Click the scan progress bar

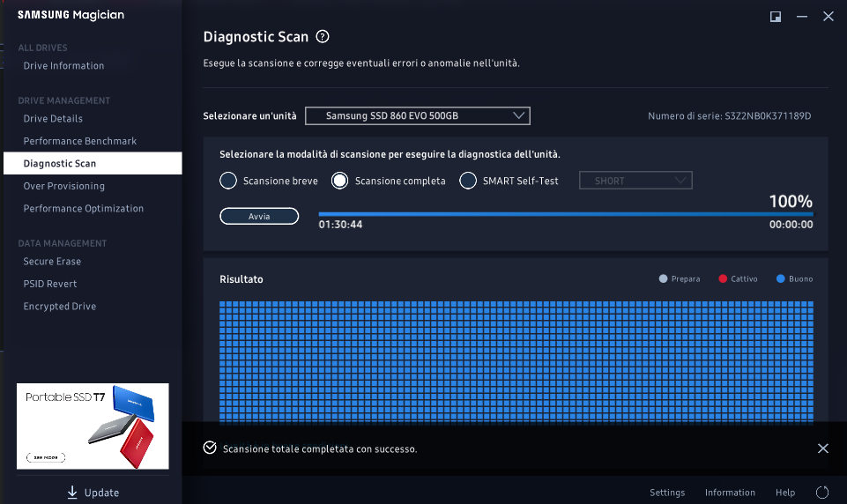[x=566, y=214]
